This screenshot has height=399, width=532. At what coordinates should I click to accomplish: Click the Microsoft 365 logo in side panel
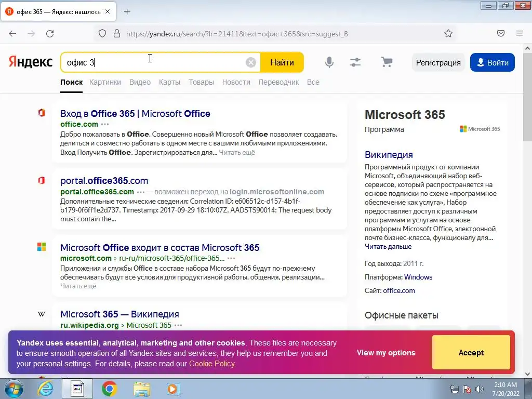point(480,129)
